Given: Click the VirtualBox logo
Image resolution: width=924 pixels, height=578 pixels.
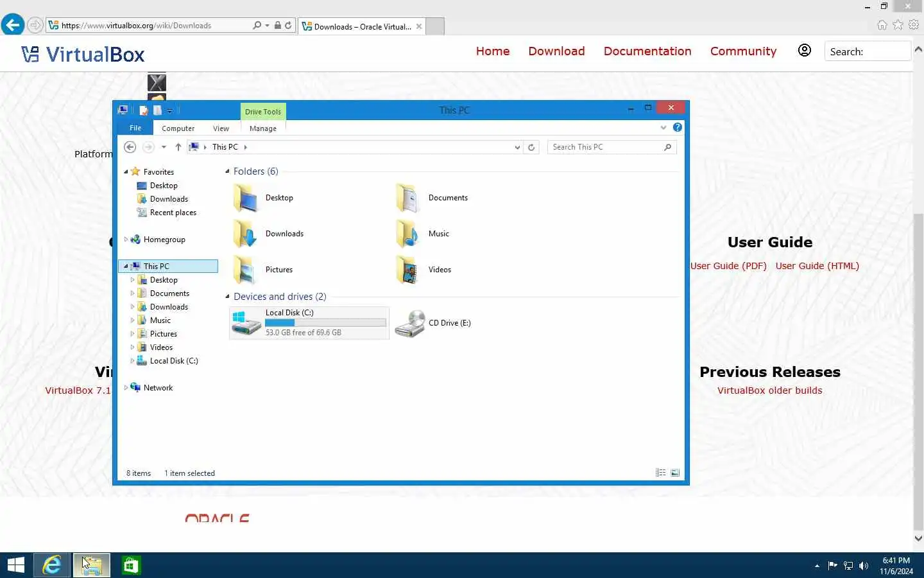Looking at the screenshot, I should (x=83, y=54).
